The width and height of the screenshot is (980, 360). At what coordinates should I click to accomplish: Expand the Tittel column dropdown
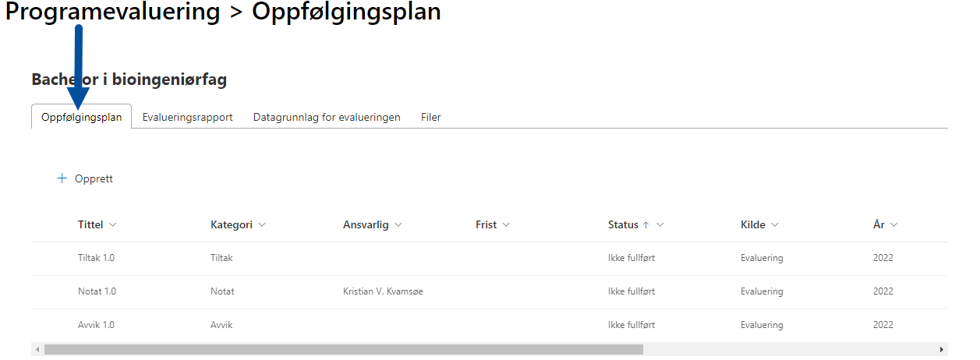[x=113, y=225]
